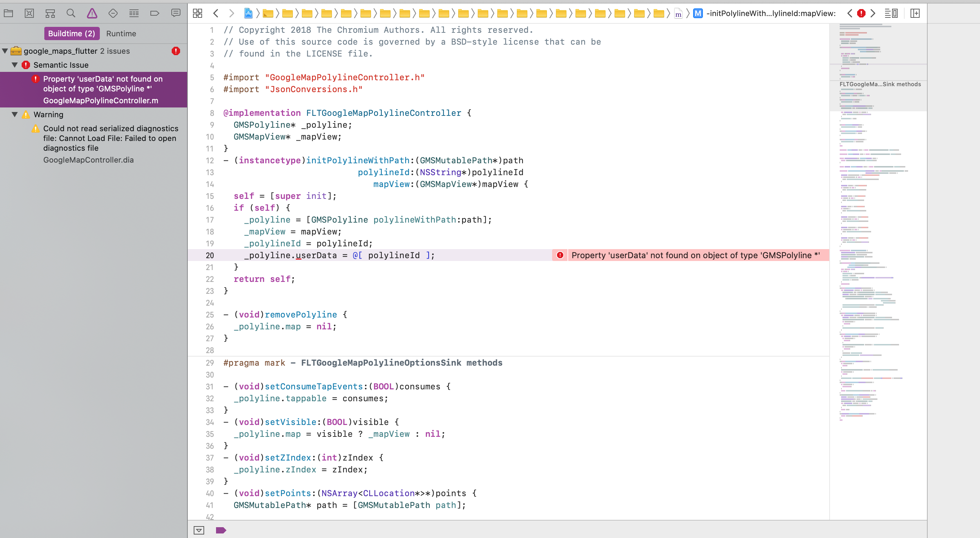Collapse the Warning section disclosure triangle

[x=14, y=114]
